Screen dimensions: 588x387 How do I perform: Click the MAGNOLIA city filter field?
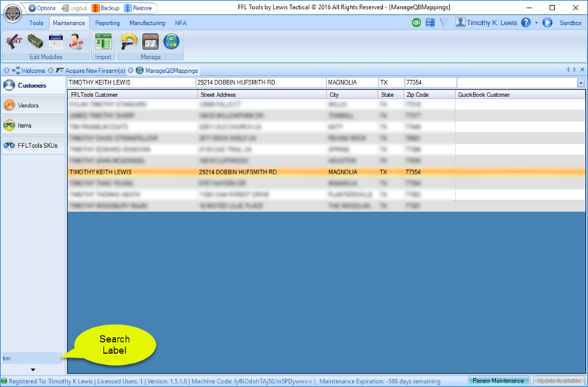[352, 82]
